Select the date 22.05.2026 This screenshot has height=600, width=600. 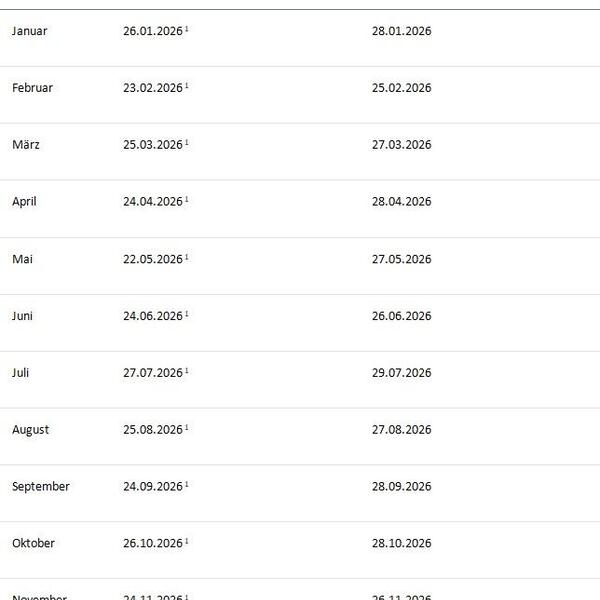point(153,259)
